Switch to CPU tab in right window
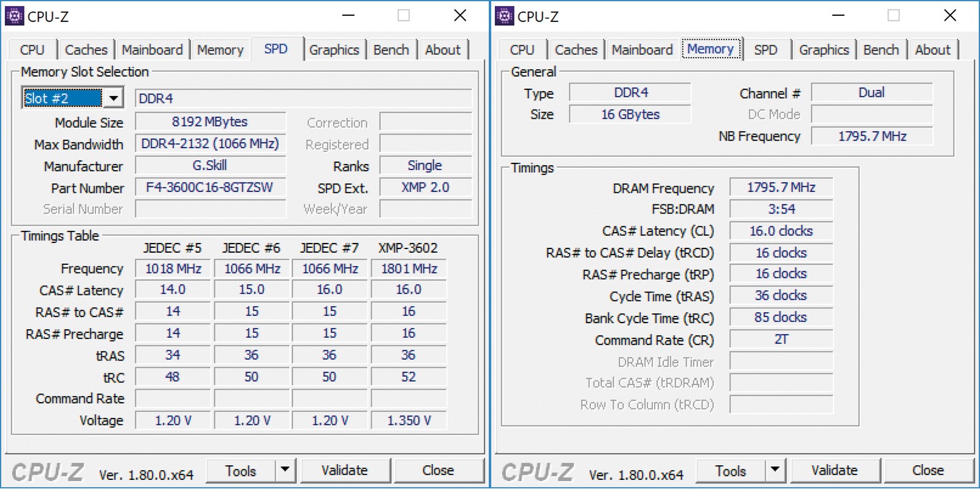The height and width of the screenshot is (489, 980). (x=522, y=50)
